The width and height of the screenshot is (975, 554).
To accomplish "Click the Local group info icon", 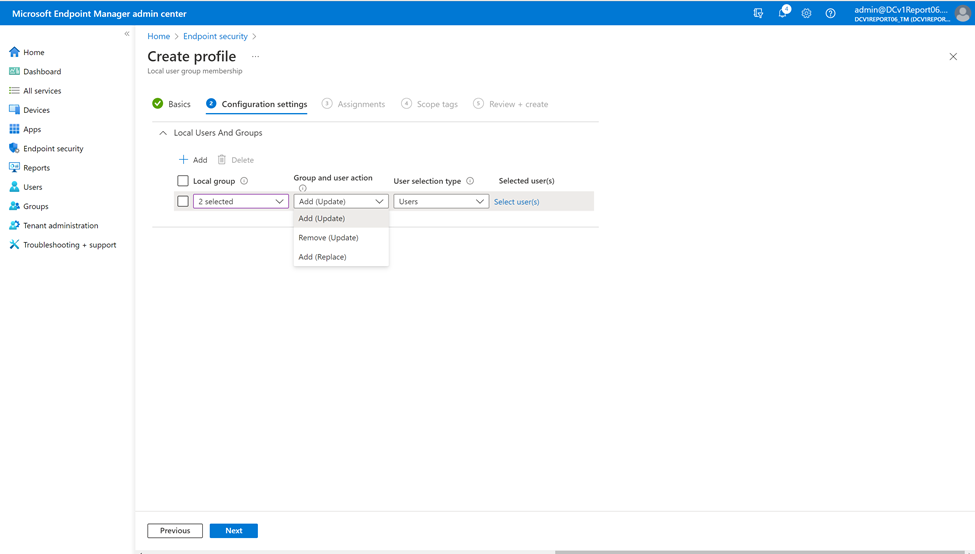I will click(x=244, y=181).
